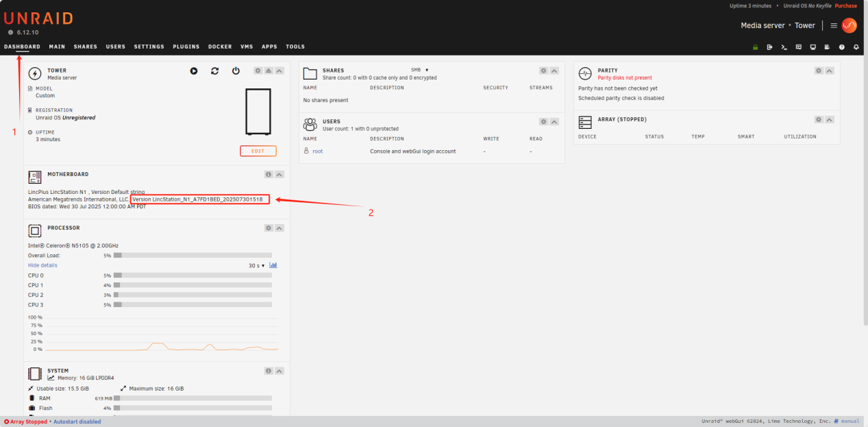Click the orange Unraid avatar logo
The height and width of the screenshot is (427, 868).
coord(850,25)
